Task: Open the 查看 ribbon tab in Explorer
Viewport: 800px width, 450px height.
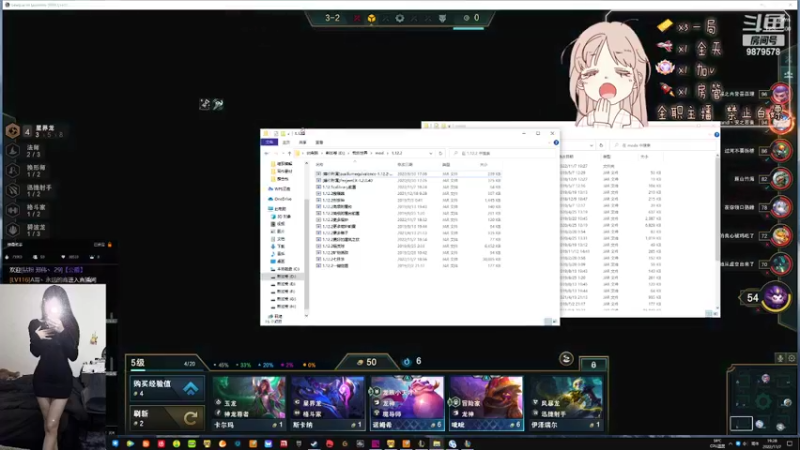Action: (x=319, y=142)
